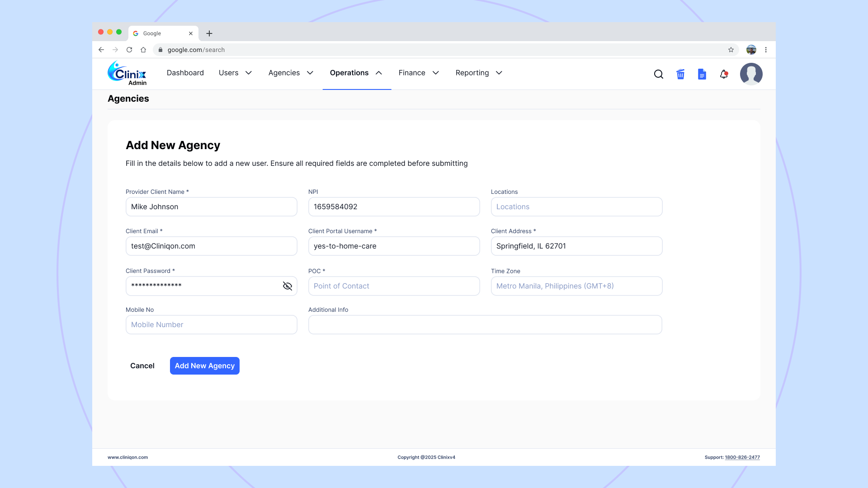Open the Time Zone selector
The height and width of the screenshot is (488, 868).
tap(576, 286)
